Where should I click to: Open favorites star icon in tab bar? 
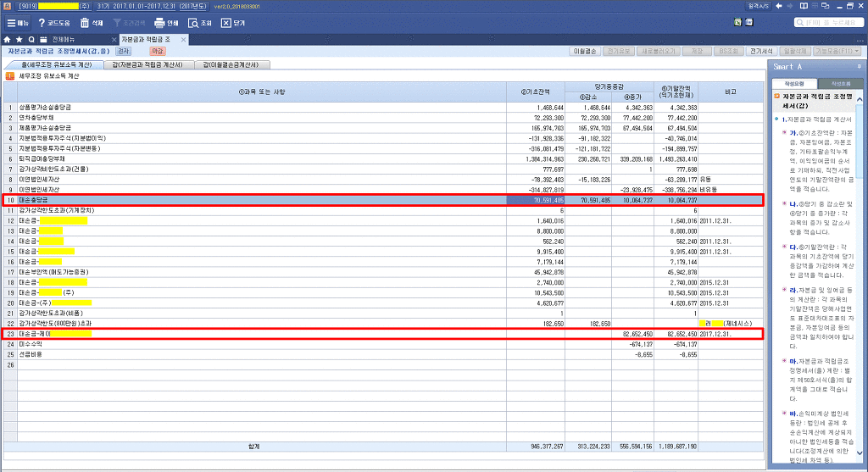[19, 40]
